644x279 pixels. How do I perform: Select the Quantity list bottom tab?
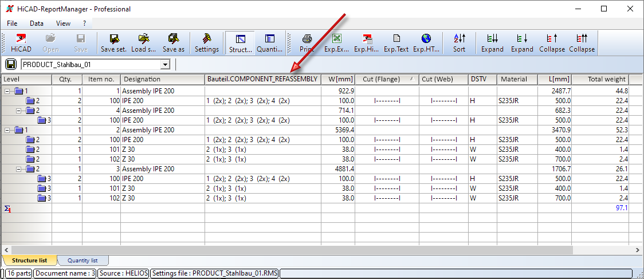click(x=83, y=261)
